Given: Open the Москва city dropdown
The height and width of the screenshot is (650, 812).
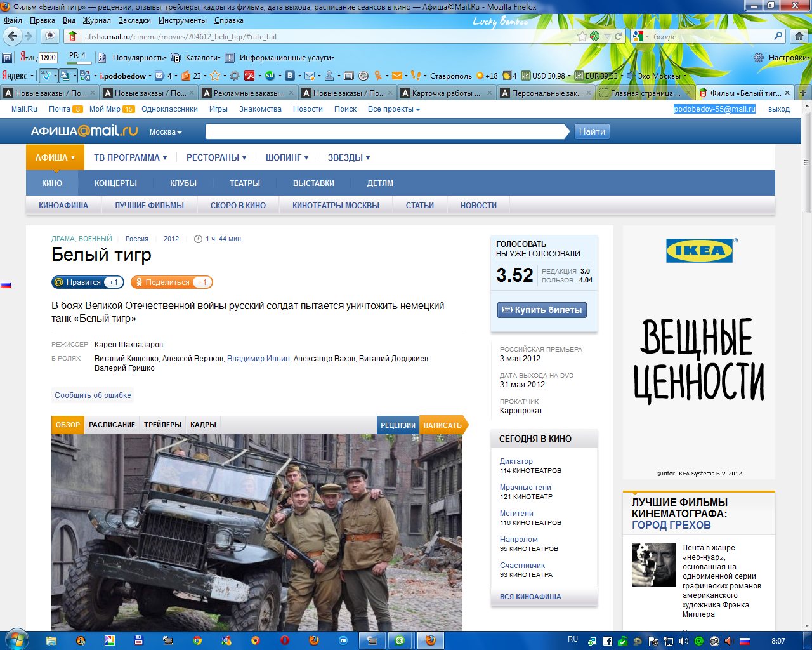Looking at the screenshot, I should coord(166,132).
